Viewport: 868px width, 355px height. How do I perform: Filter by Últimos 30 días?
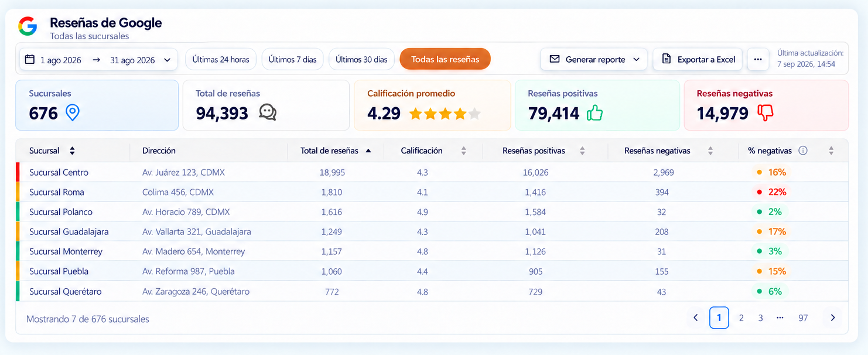tap(361, 59)
